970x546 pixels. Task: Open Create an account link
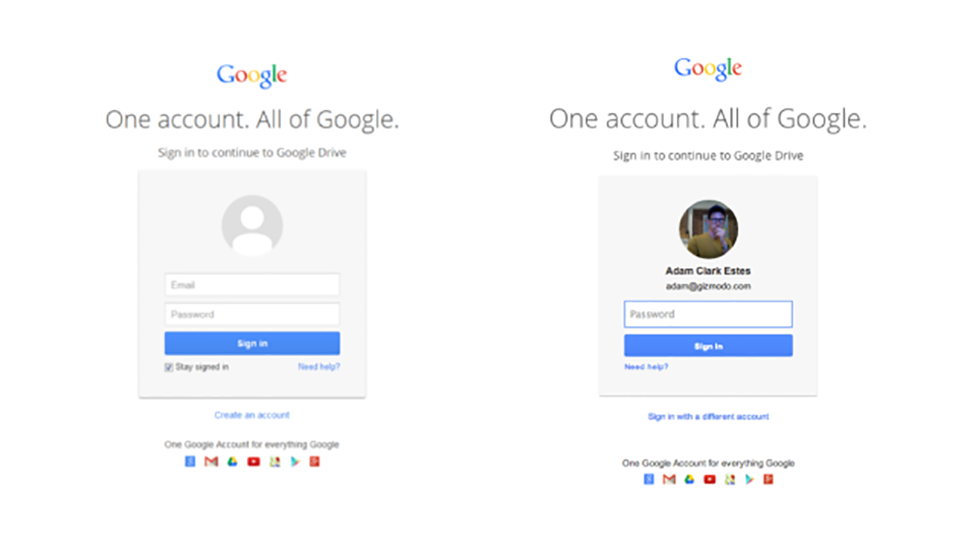[x=252, y=415]
